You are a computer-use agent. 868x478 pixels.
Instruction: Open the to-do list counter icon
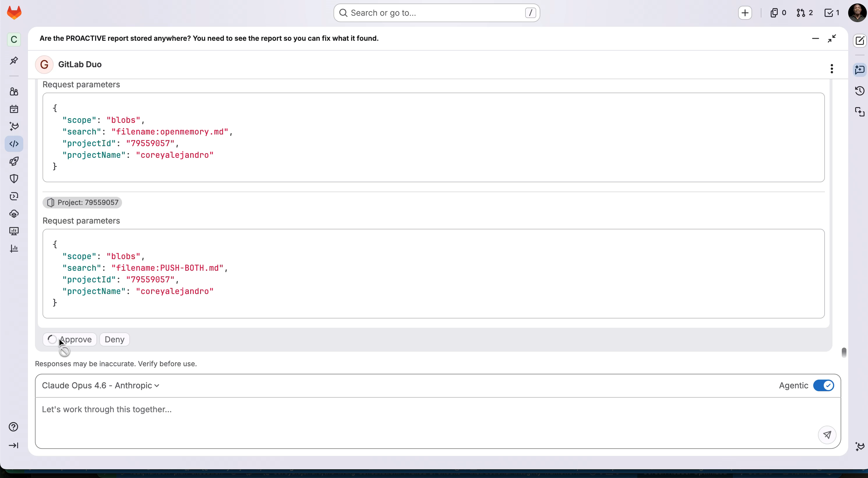point(832,13)
